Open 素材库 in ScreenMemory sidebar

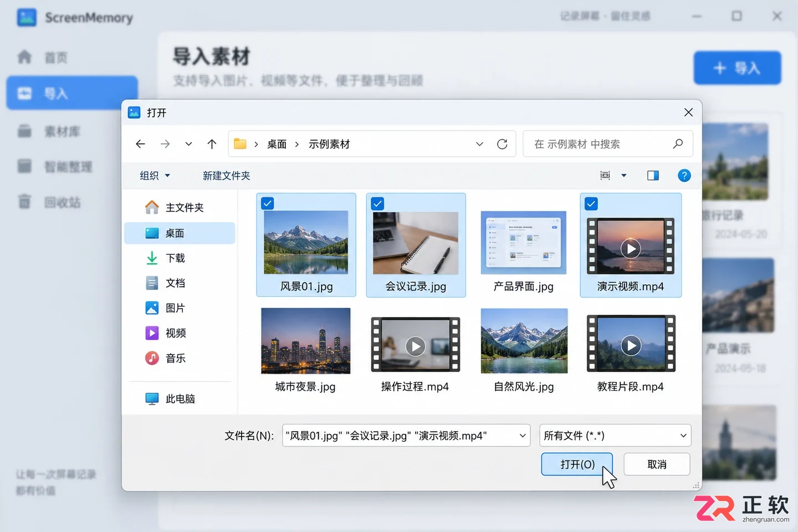click(x=72, y=131)
